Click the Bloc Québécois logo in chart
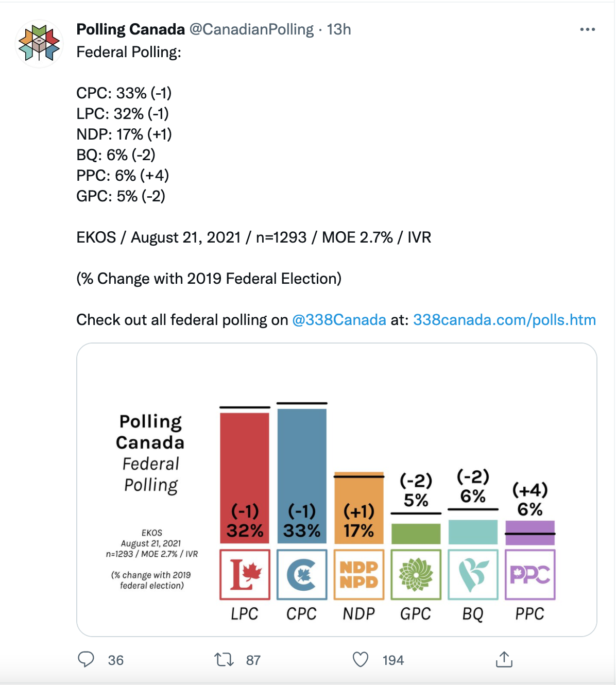This screenshot has width=616, height=685. coord(473,575)
